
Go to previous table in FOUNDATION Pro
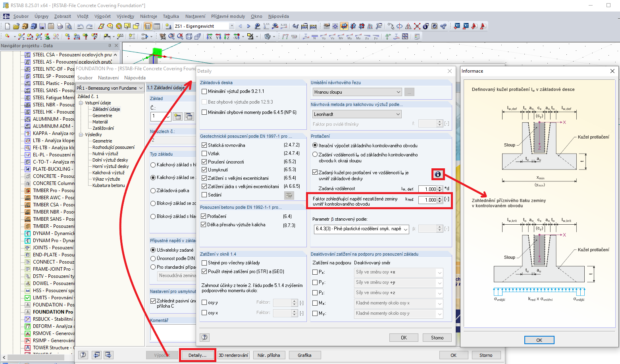pyautogui.click(x=96, y=355)
